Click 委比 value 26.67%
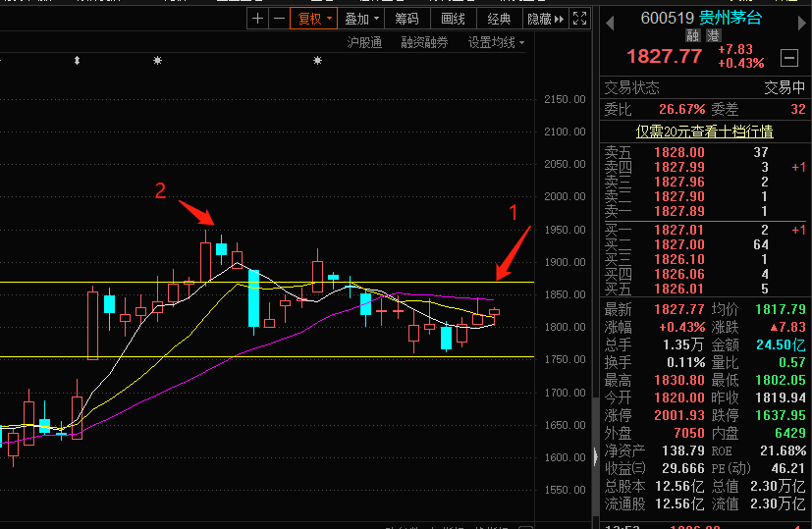Screen dimensions: 812x529 coord(681,109)
